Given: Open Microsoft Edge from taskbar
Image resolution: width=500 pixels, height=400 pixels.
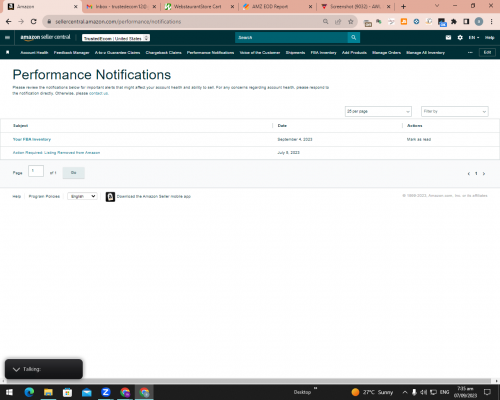Looking at the screenshot, I should (29, 392).
